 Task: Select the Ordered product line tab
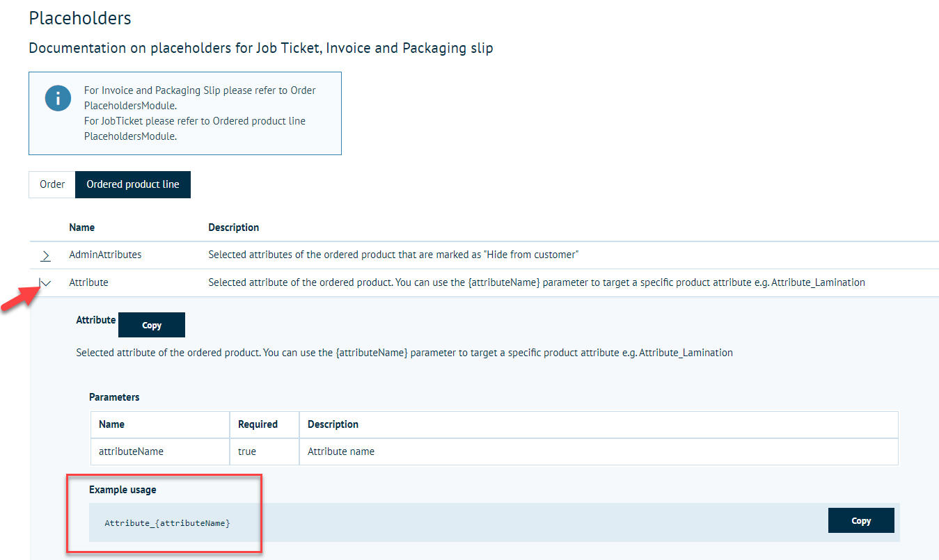(x=133, y=184)
